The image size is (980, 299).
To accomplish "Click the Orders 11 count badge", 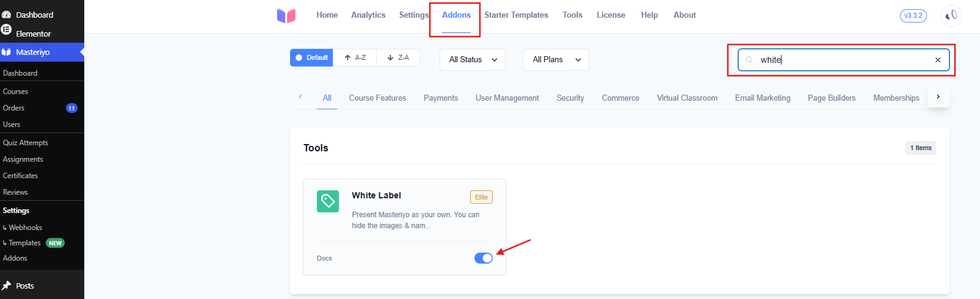I will pyautogui.click(x=71, y=108).
